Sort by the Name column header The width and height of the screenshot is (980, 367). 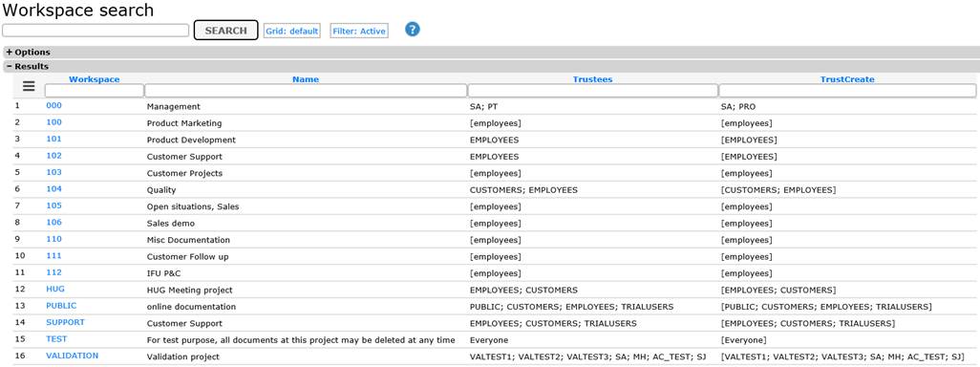(306, 79)
